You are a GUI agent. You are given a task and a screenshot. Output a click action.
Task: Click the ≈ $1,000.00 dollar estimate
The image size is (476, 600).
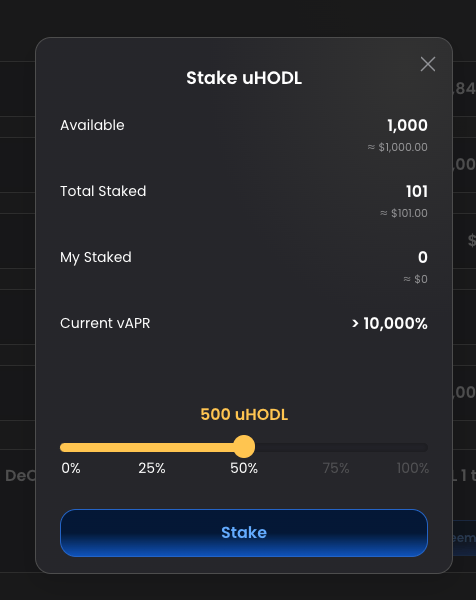pos(398,147)
